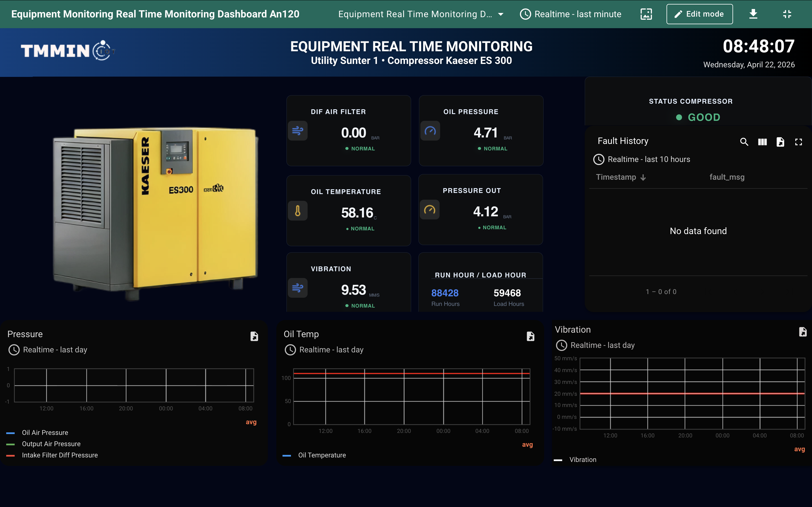Viewport: 812px width, 507px height.
Task: Export the Oil Temp chart data
Action: 530,336
